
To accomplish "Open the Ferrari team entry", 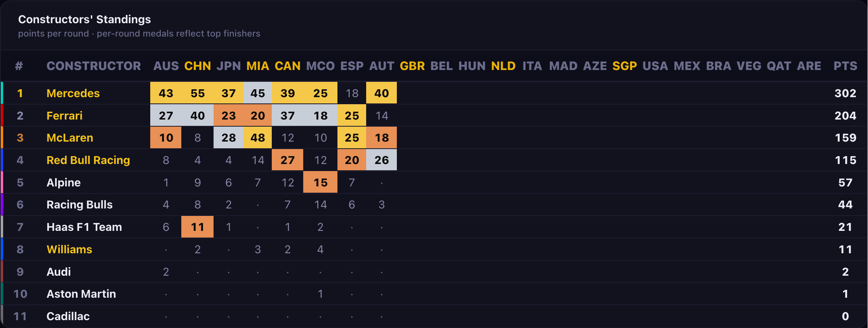I will 65,116.
